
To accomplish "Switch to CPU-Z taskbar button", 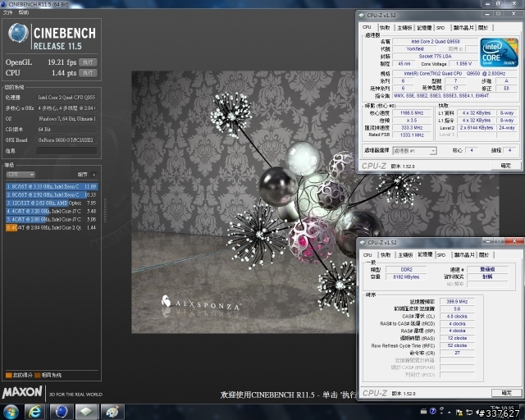I will tap(86, 412).
